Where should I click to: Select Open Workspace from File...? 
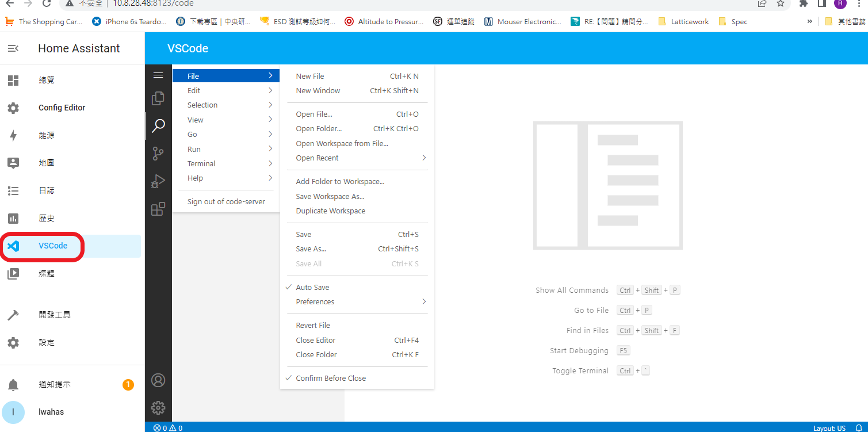click(x=357, y=143)
